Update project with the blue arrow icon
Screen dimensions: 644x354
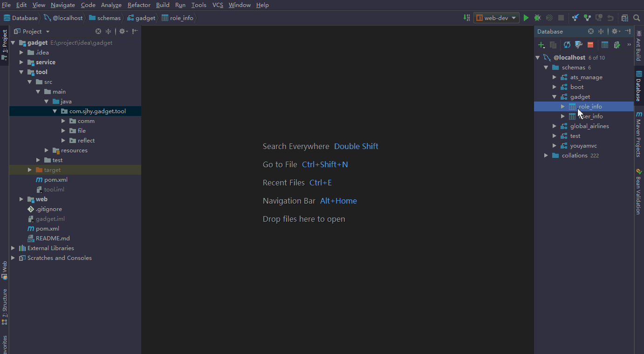576,17
